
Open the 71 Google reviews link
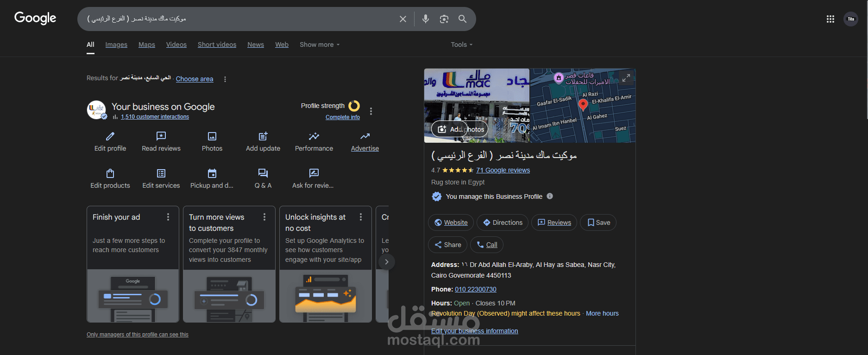click(503, 170)
